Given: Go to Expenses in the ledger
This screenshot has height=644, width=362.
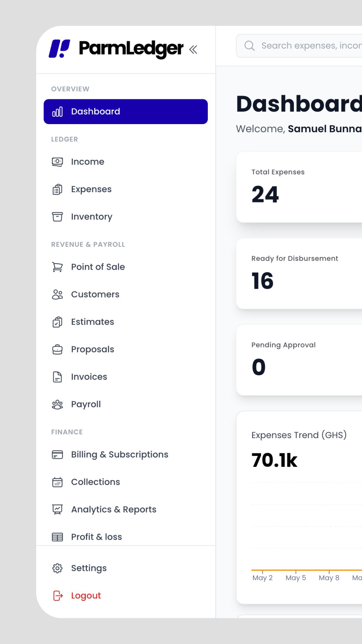Looking at the screenshot, I should point(126,189).
